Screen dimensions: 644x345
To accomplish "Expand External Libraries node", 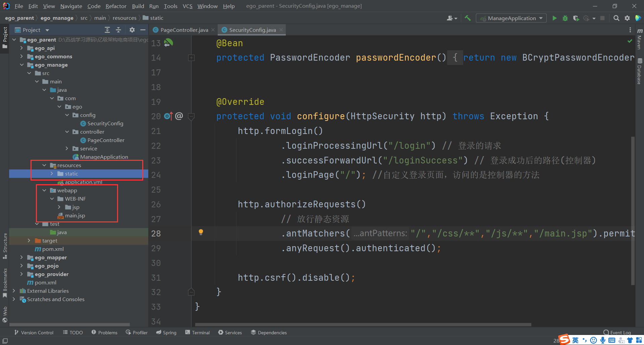I will point(14,291).
